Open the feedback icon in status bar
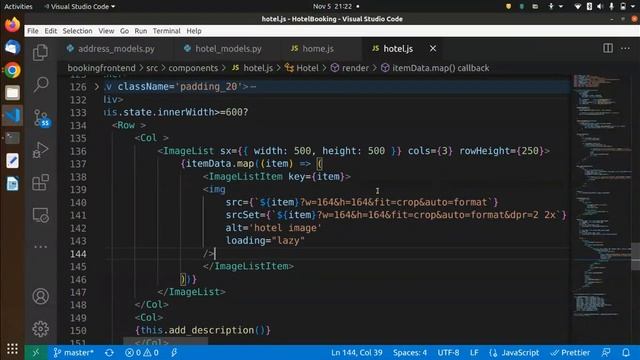This screenshot has width=640, height=360. pos(606,352)
